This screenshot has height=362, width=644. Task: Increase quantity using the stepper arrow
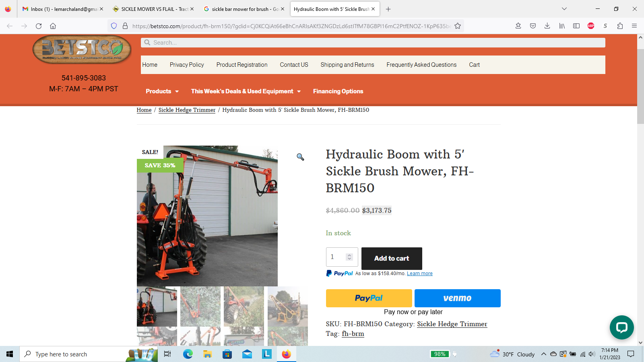tap(349, 255)
